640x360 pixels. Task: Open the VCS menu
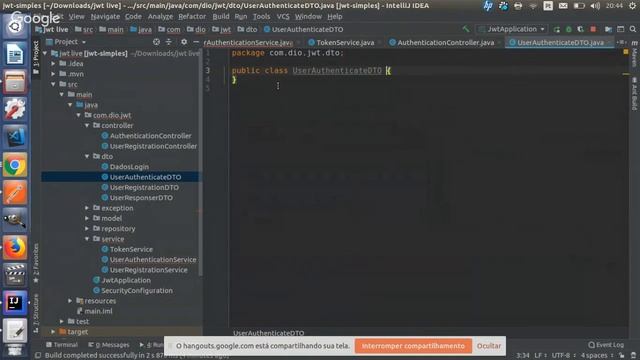283,17
